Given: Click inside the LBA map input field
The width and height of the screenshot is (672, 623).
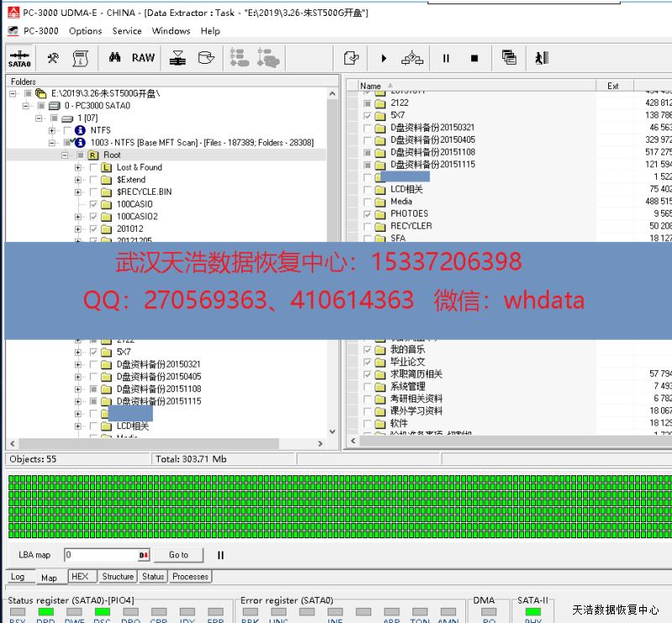Looking at the screenshot, I should pyautogui.click(x=101, y=555).
